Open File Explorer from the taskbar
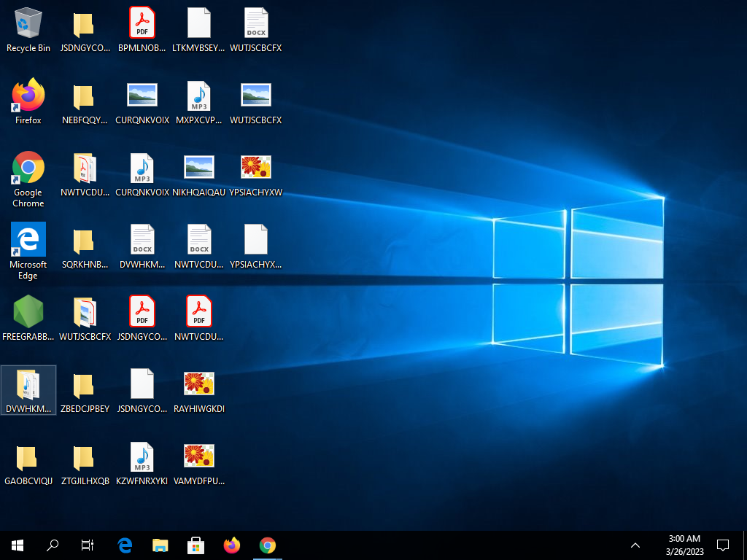The image size is (747, 560). [160, 545]
